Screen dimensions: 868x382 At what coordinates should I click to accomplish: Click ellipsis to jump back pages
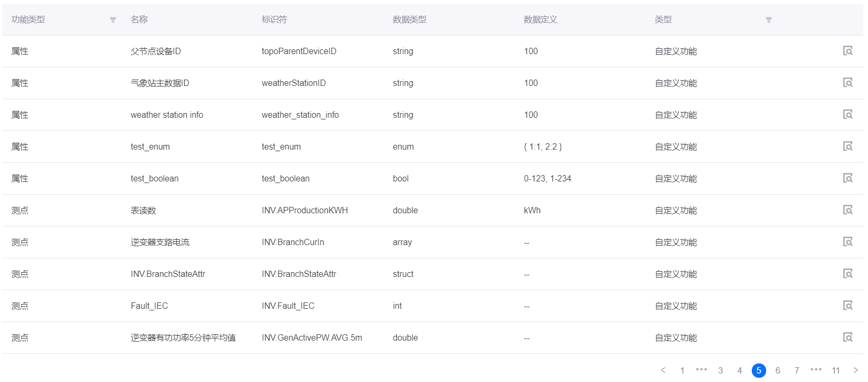(701, 369)
